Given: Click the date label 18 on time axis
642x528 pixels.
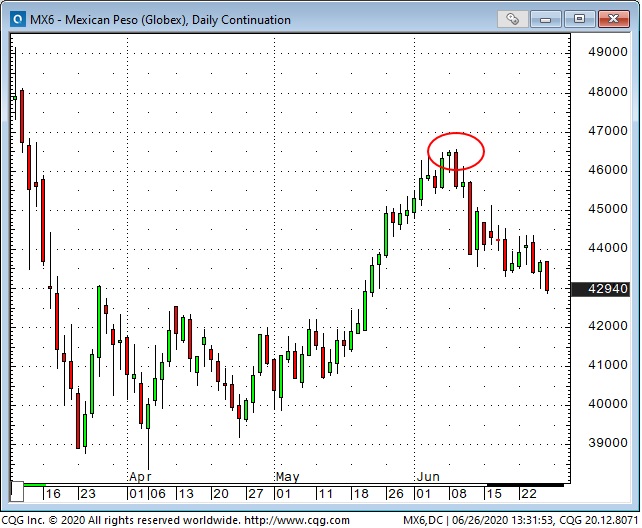Looking at the screenshot, I should 361,494.
